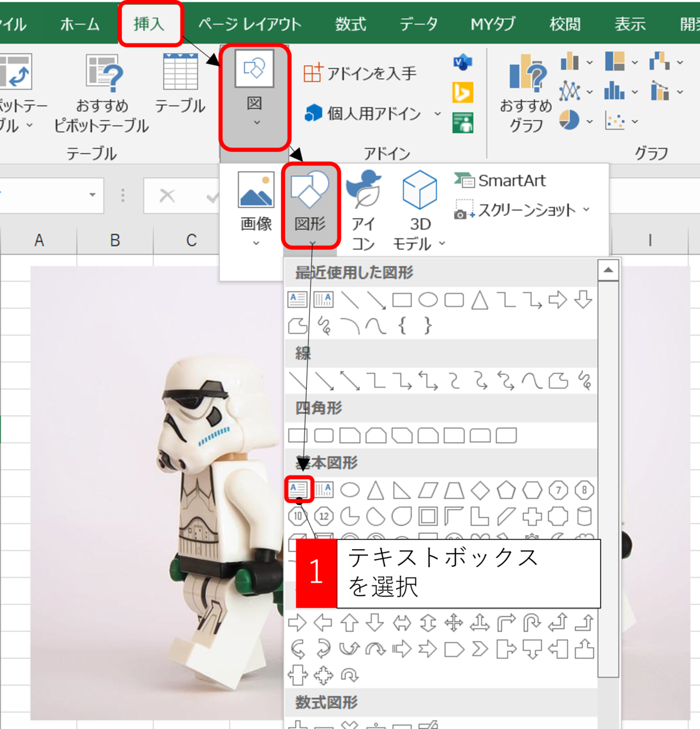
Task: Select the cross shape in 基本図形
Action: [x=532, y=516]
